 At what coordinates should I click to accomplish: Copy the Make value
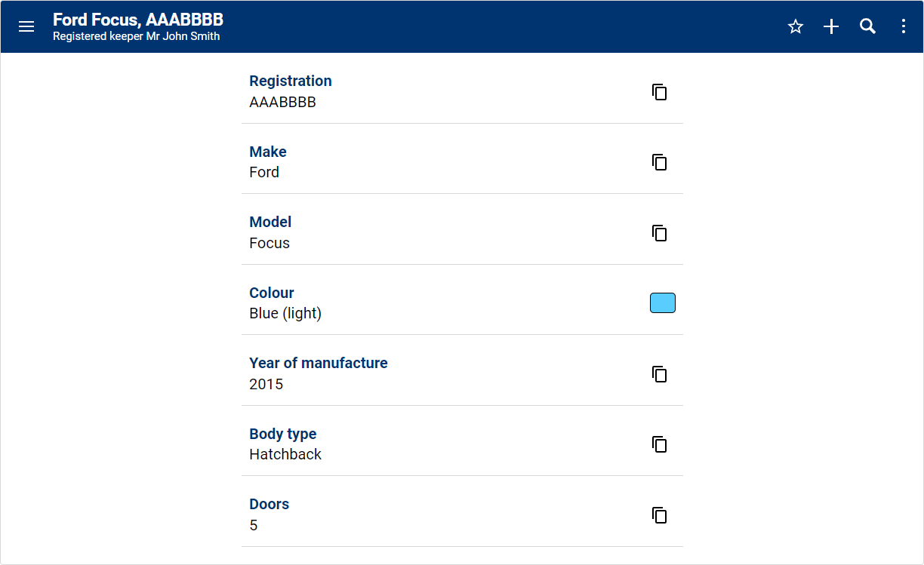tap(660, 162)
